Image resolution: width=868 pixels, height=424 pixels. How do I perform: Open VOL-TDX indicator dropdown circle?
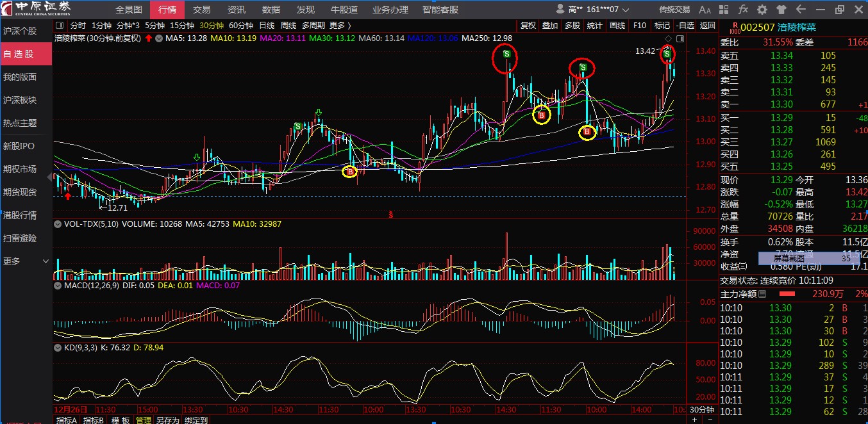(58, 224)
